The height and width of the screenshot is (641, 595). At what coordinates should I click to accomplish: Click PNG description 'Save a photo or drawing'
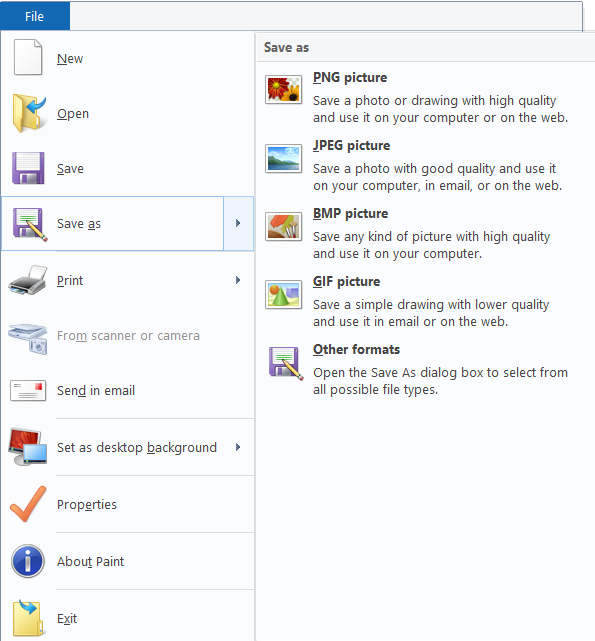tap(440, 109)
